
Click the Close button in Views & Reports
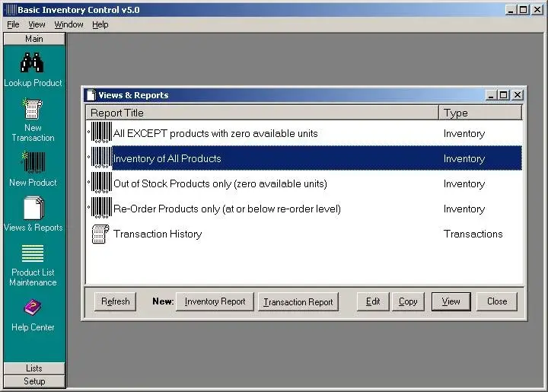pyautogui.click(x=497, y=301)
